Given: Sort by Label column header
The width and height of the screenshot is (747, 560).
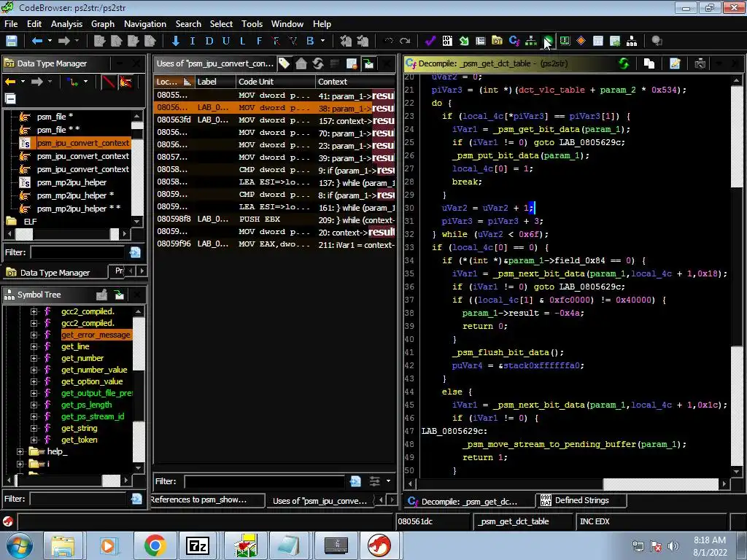Looking at the screenshot, I should [215, 82].
